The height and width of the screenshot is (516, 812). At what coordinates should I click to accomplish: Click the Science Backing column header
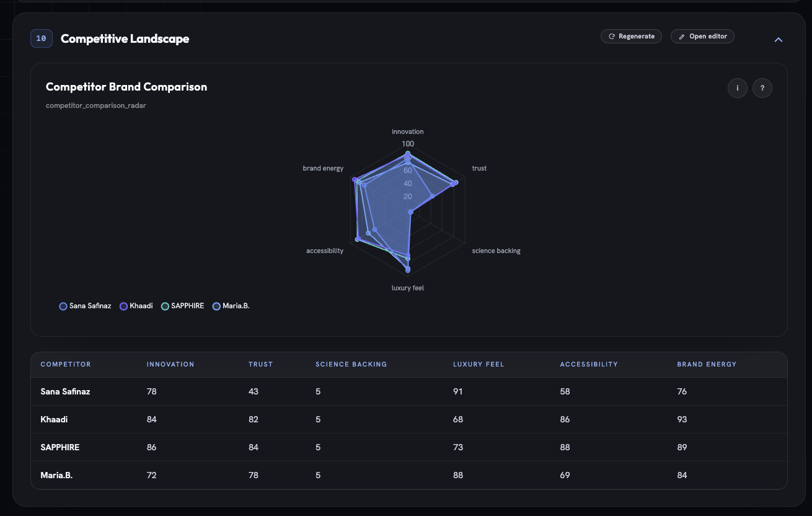pyautogui.click(x=351, y=365)
